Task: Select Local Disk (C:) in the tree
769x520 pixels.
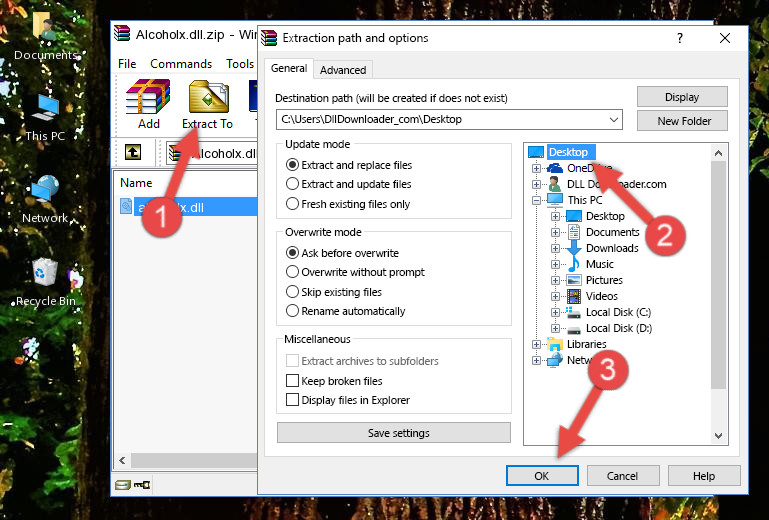Action: 618,312
